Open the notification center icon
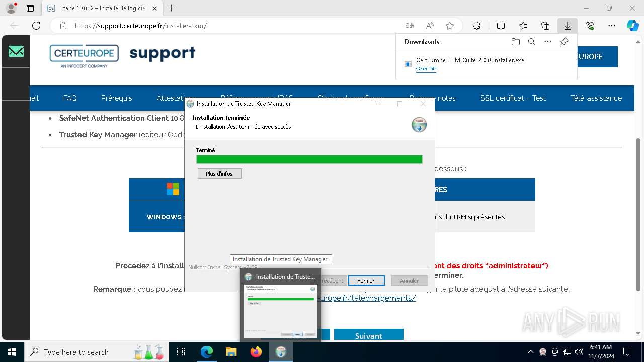 [627, 352]
